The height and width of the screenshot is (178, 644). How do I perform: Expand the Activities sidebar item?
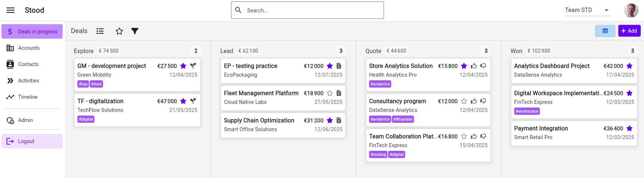tap(28, 81)
